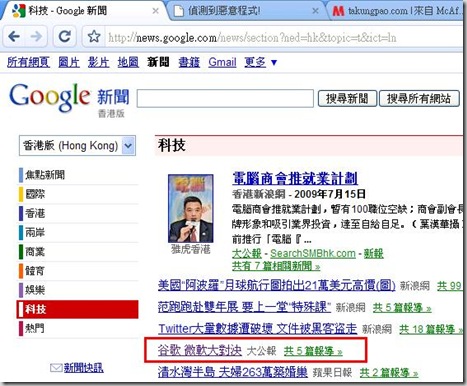Click the 雅虎香港 photo caption
Image resolution: width=467 pixels, height=386 pixels.
click(191, 249)
